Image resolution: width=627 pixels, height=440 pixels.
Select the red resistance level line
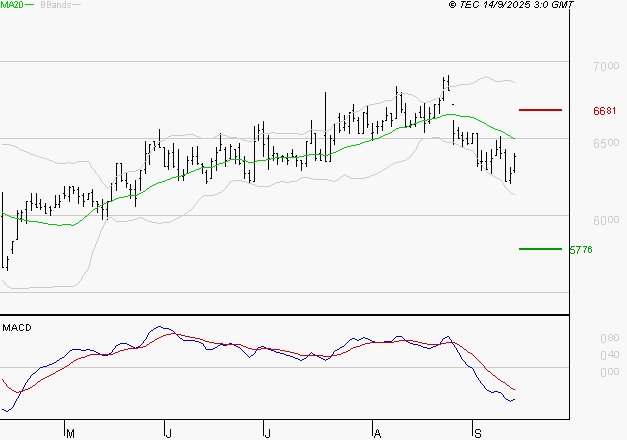coord(540,110)
